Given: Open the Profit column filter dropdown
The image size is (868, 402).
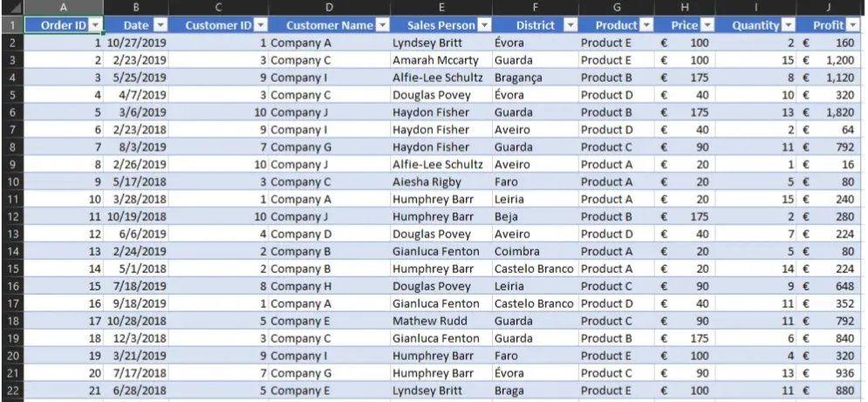Looking at the screenshot, I should [x=852, y=25].
